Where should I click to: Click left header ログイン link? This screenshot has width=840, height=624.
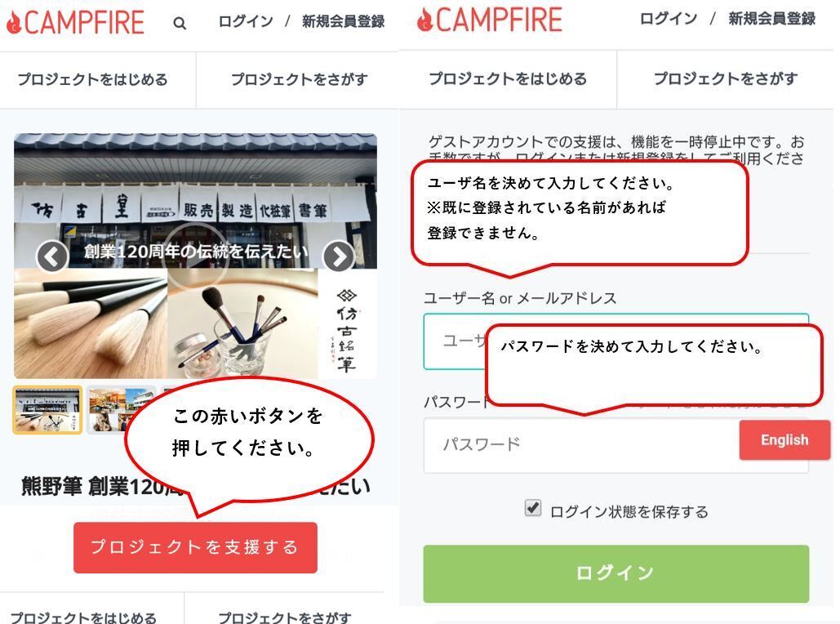(x=246, y=21)
